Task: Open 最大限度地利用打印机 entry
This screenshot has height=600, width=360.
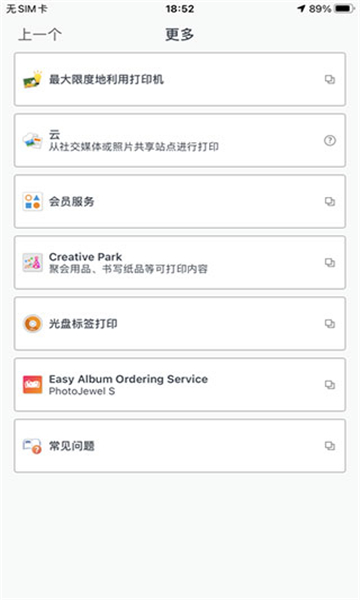Action: [180, 79]
